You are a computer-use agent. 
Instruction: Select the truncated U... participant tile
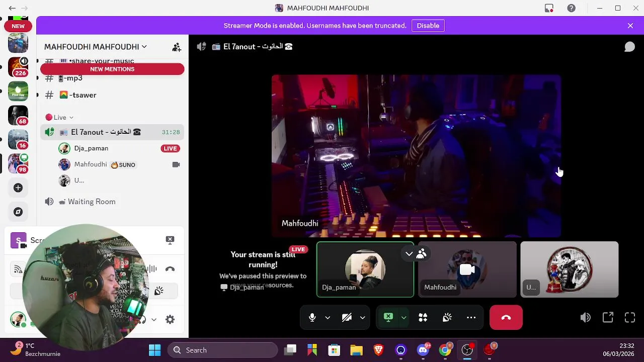(x=570, y=269)
